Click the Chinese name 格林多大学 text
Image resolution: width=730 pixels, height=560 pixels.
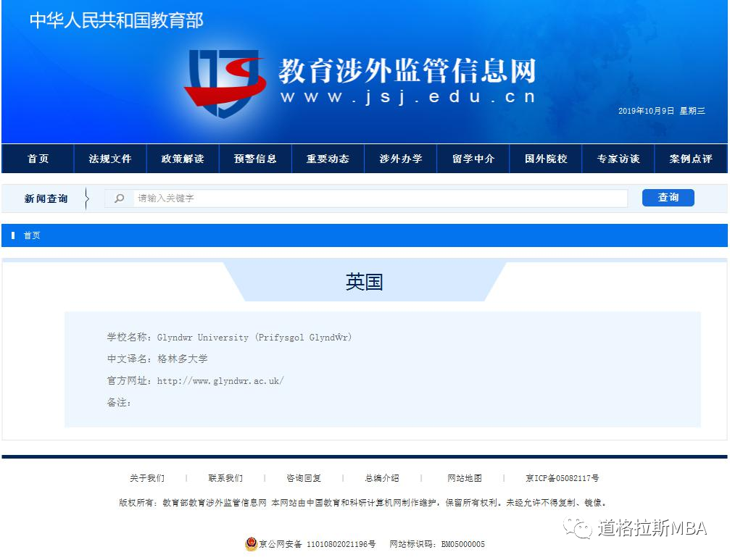(x=183, y=359)
